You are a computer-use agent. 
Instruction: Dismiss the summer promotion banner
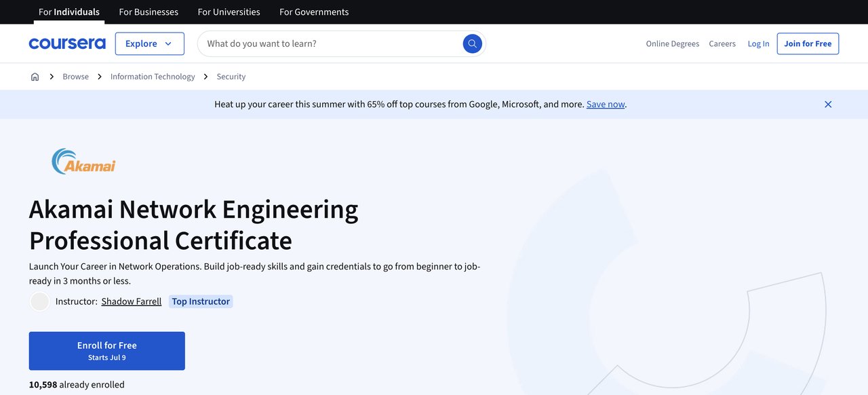pyautogui.click(x=828, y=105)
